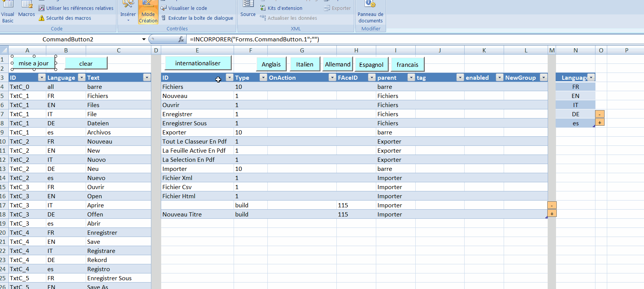Screen dimensions: 644x289
Task: Open Panneau de documents
Action: coord(371,12)
